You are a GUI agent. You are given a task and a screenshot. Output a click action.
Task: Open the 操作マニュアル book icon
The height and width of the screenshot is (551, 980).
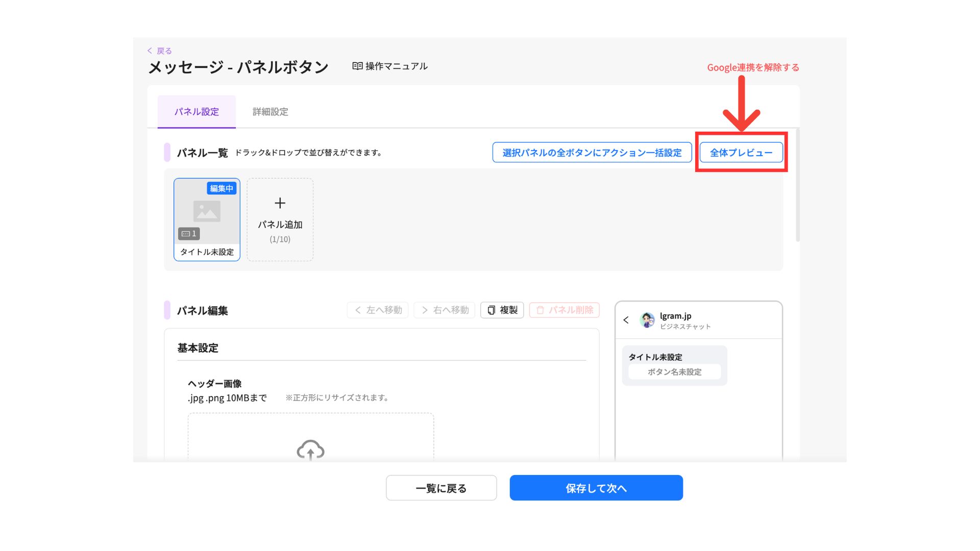(357, 66)
